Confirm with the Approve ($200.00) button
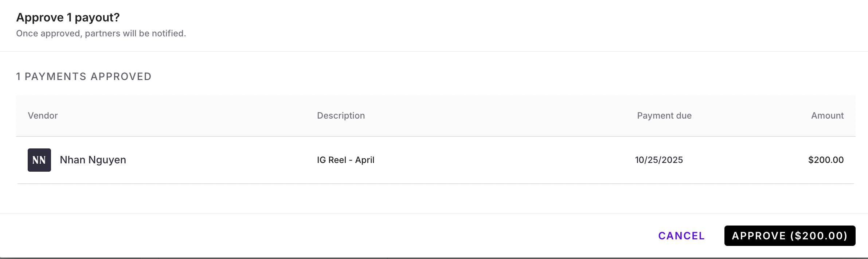The image size is (868, 259). pos(790,236)
